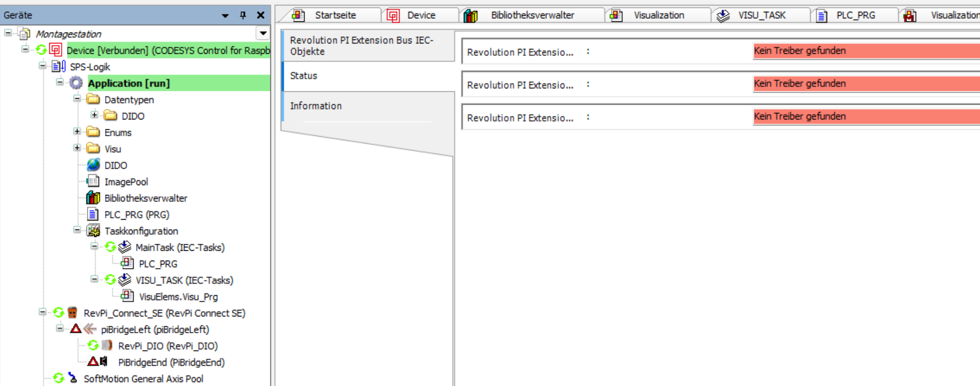The image size is (980, 386).
Task: Click the VISU_TASK task icon in tree
Action: coord(125,280)
